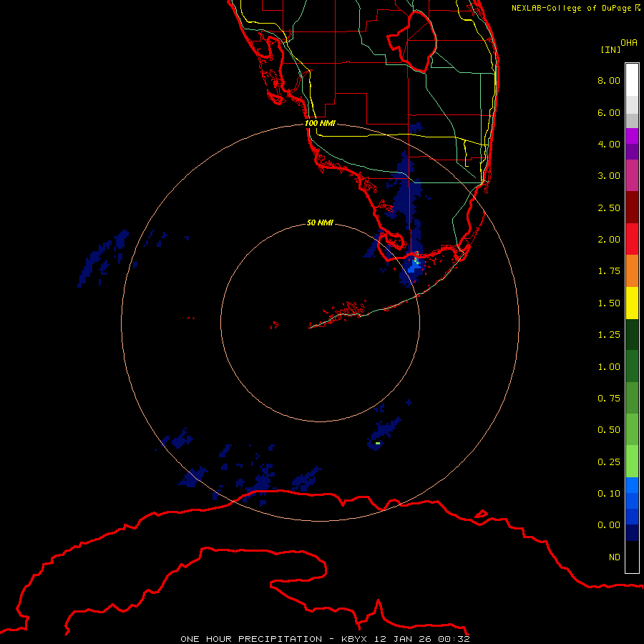Click the 2.00 legend value

pos(609,240)
